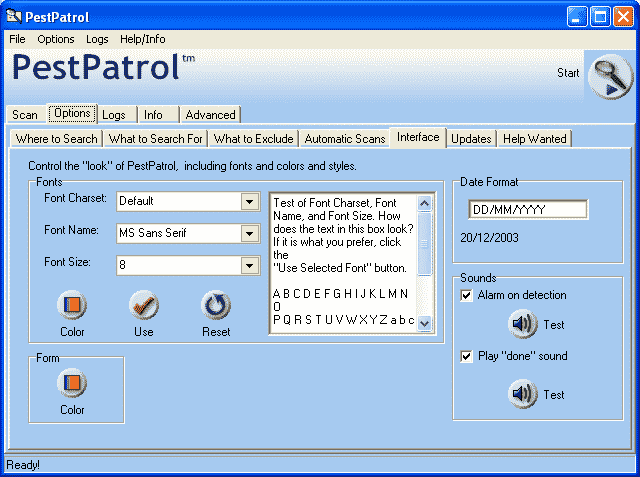The height and width of the screenshot is (477, 640).
Task: Toggle Play "done" sound checkbox
Action: [x=466, y=356]
